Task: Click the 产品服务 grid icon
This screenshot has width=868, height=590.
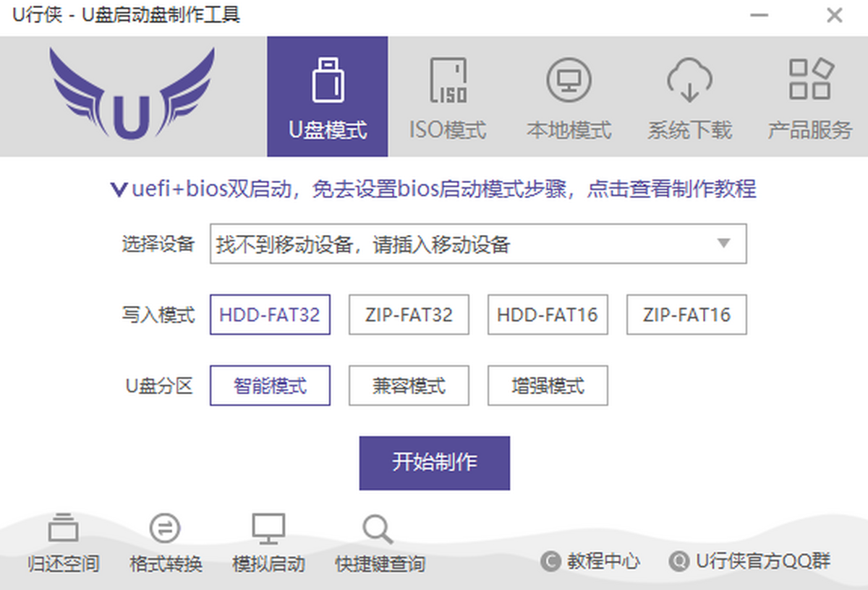Action: click(x=809, y=80)
